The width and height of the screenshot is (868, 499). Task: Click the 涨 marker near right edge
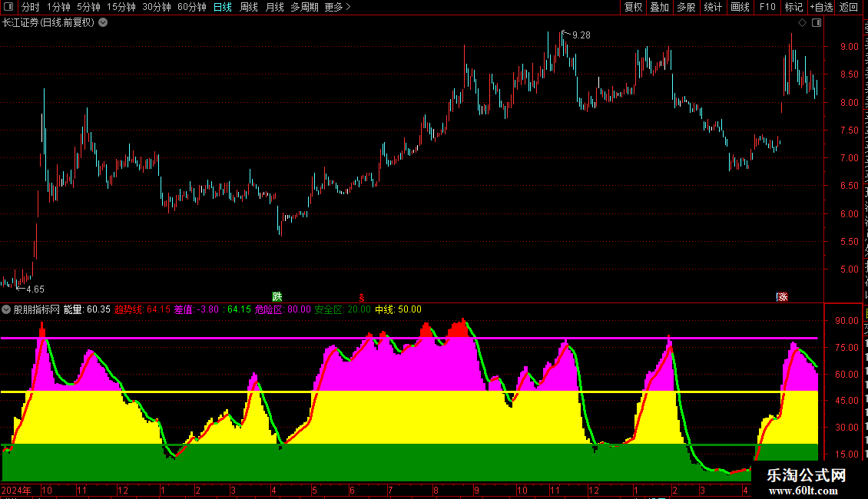pos(782,297)
